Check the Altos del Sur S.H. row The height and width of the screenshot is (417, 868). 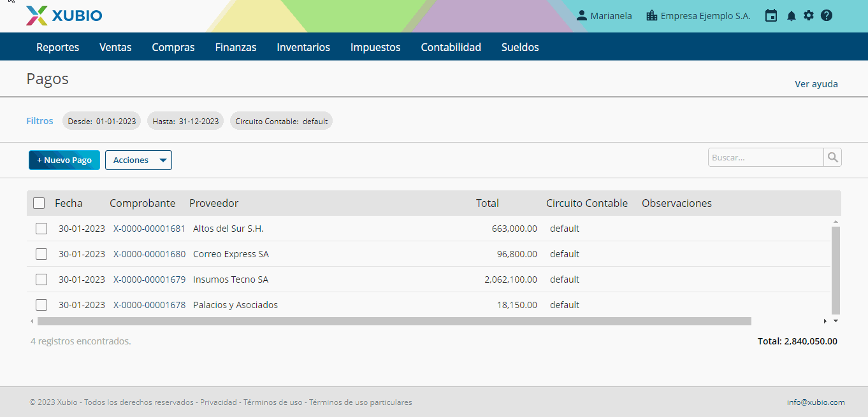(x=41, y=229)
